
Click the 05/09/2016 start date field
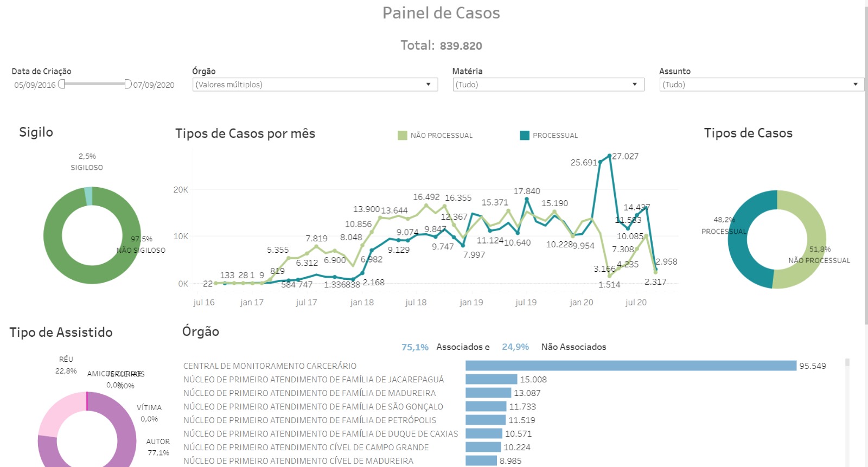tap(35, 85)
